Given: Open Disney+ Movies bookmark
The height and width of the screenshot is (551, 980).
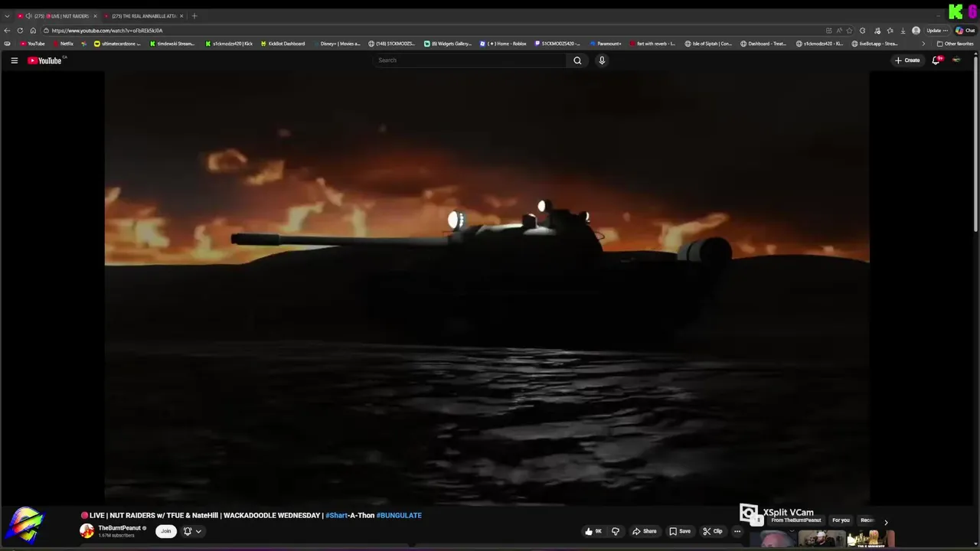Looking at the screenshot, I should (336, 44).
